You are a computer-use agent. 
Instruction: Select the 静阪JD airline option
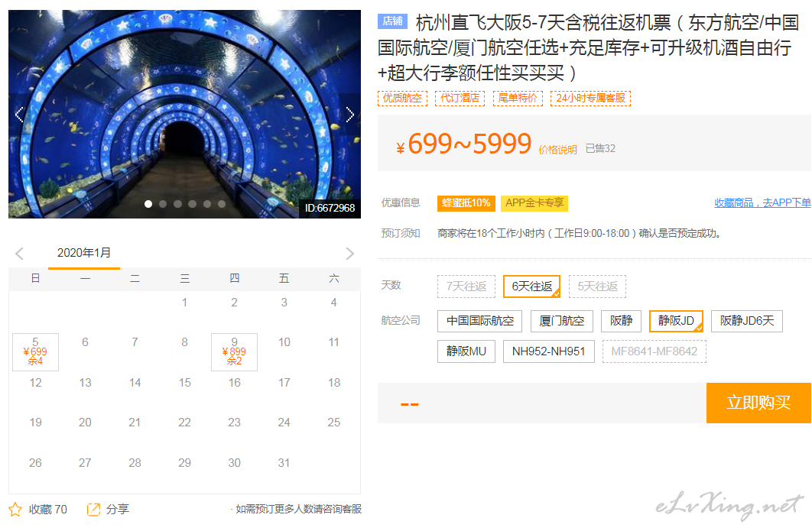point(677,321)
